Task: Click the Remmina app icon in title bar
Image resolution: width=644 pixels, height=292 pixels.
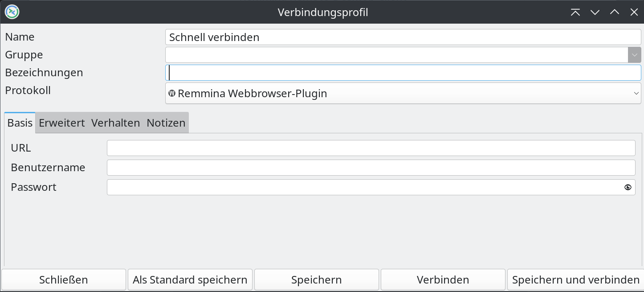Action: 12,12
